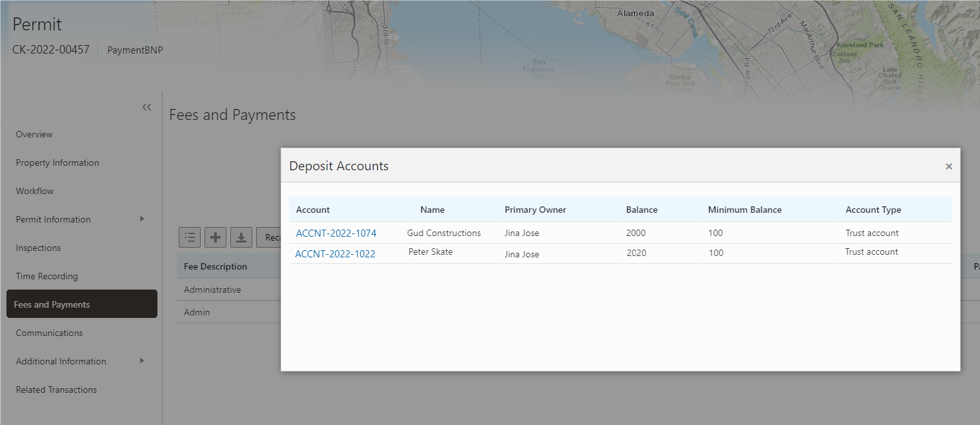This screenshot has width=980, height=425.
Task: Expand the Additional Information submenu arrow
Action: 142,361
